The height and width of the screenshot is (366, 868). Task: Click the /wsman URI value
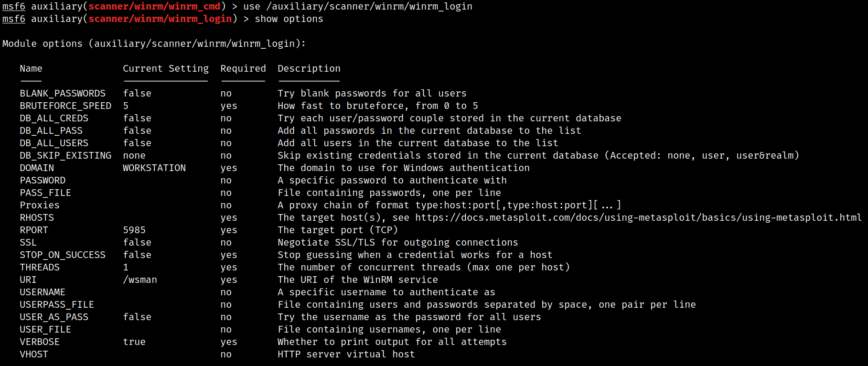click(140, 280)
